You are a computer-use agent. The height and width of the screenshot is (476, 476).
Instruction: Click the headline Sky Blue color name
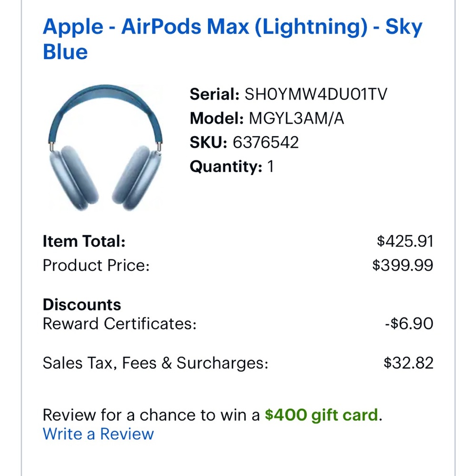pyautogui.click(x=65, y=52)
